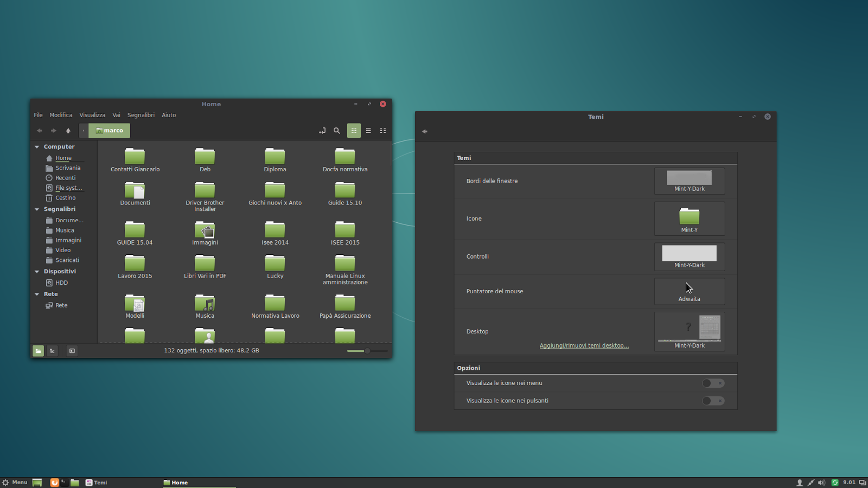Switch to compact view
The image size is (868, 488).
pos(383,131)
